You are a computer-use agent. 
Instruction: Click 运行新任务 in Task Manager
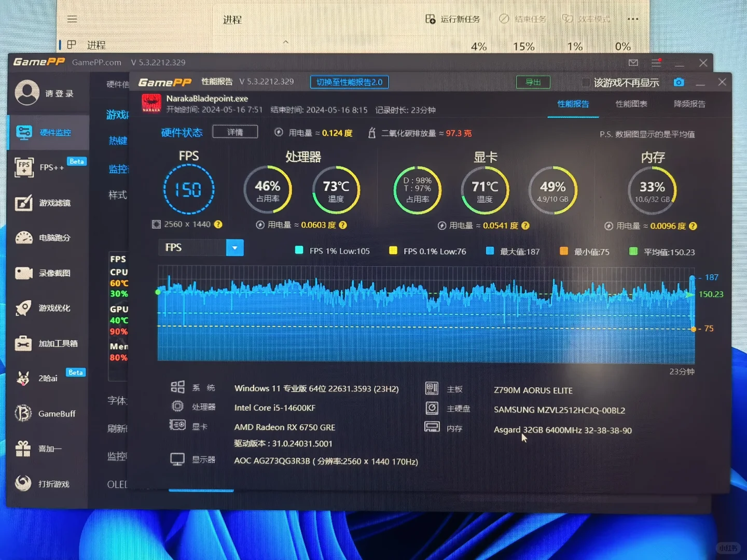click(x=453, y=19)
